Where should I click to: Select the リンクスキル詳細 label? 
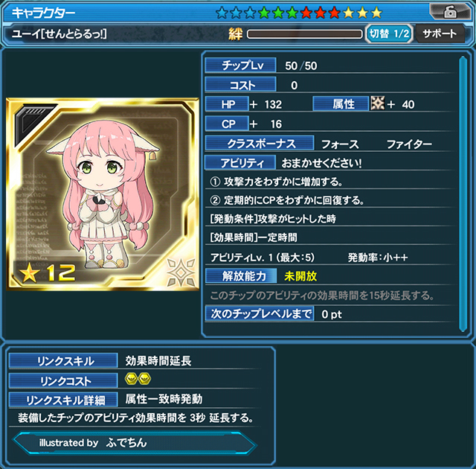(x=63, y=400)
